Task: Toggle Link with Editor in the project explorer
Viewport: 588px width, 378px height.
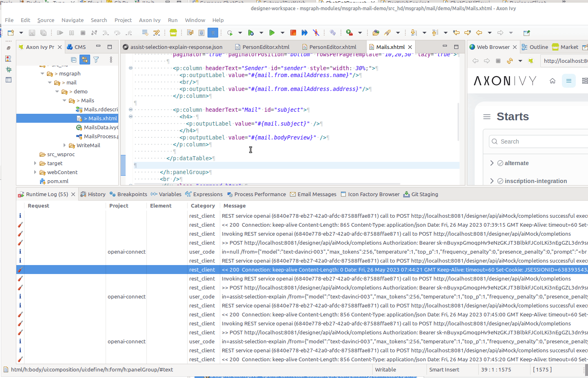Action: point(84,60)
